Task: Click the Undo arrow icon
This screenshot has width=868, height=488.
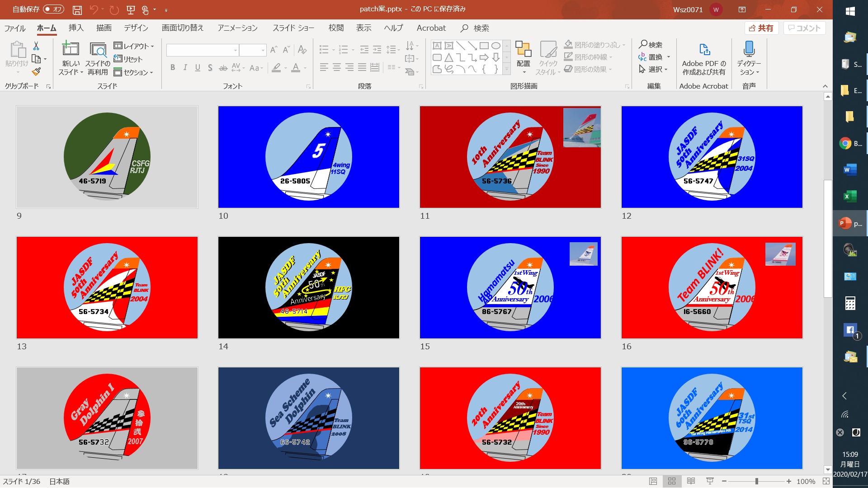Action: tap(94, 9)
